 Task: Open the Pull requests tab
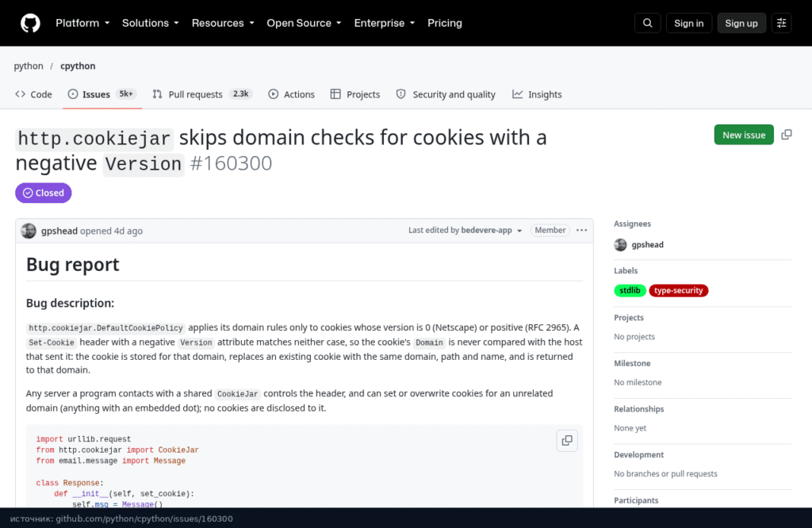pos(202,94)
